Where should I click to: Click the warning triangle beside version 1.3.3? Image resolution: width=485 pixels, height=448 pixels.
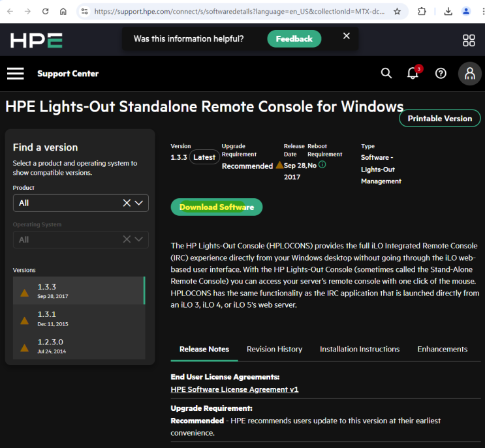(x=24, y=293)
